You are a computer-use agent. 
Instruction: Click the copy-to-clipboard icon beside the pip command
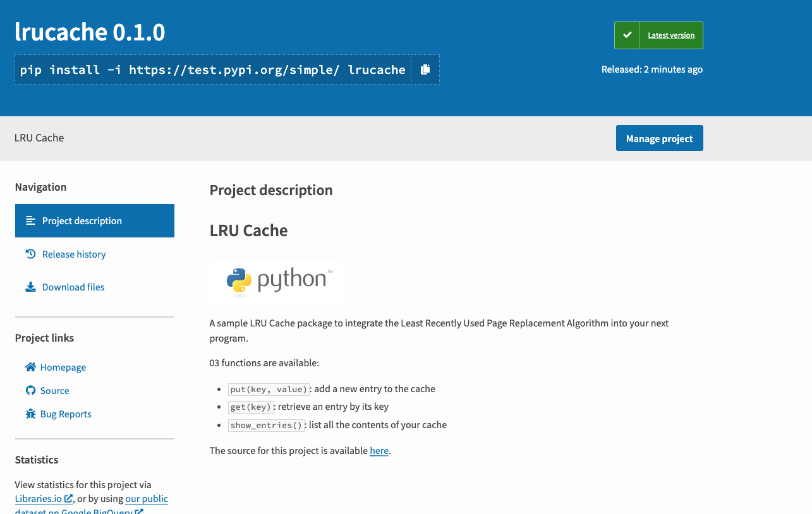[x=425, y=69]
